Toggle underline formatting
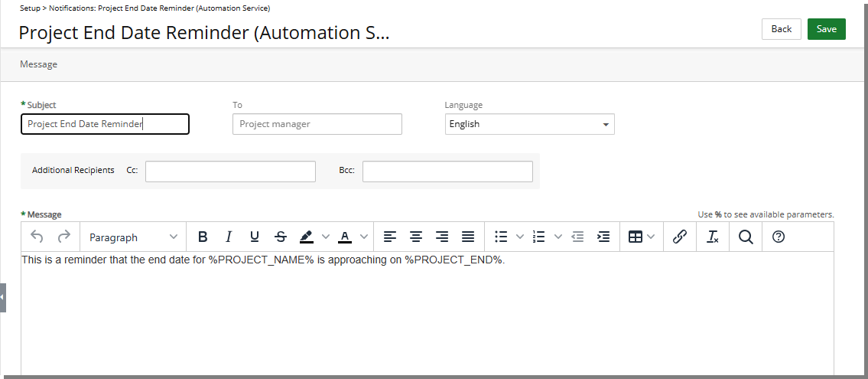Image resolution: width=868 pixels, height=379 pixels. [254, 237]
